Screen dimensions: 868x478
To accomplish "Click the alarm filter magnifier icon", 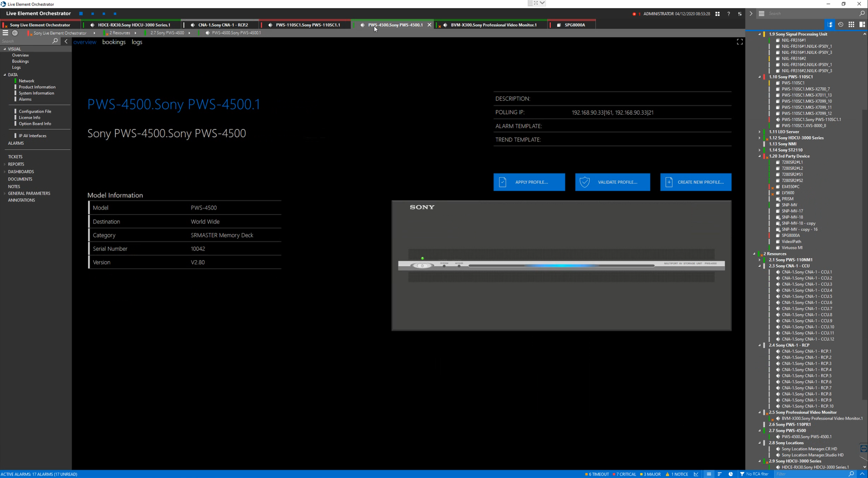I will click(852, 474).
